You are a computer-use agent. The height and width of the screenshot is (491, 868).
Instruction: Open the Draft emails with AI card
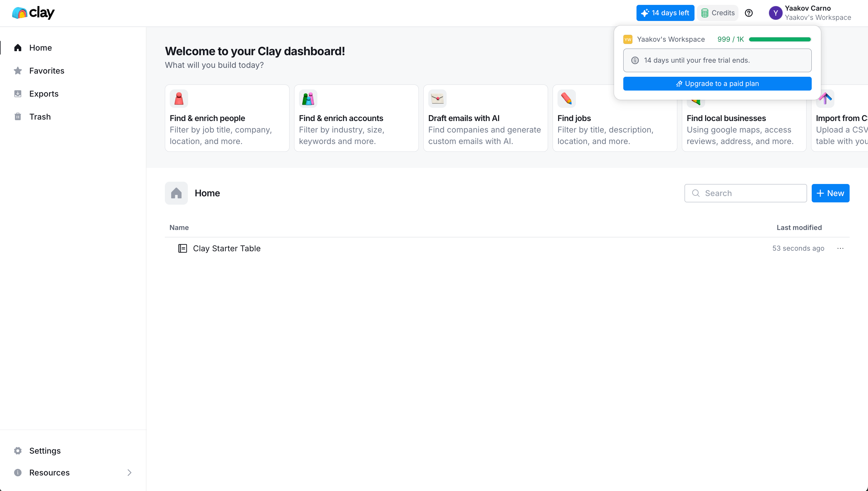coord(485,118)
